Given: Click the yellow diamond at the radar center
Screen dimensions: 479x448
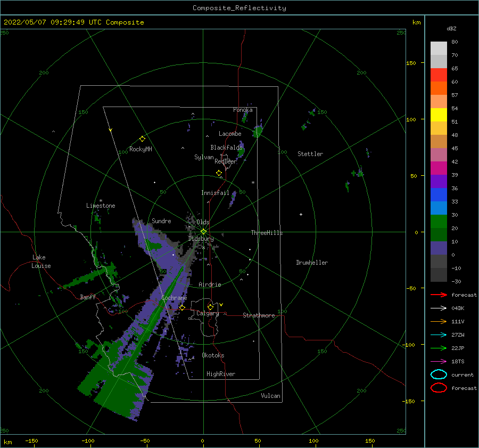Looking at the screenshot, I should click(203, 232).
